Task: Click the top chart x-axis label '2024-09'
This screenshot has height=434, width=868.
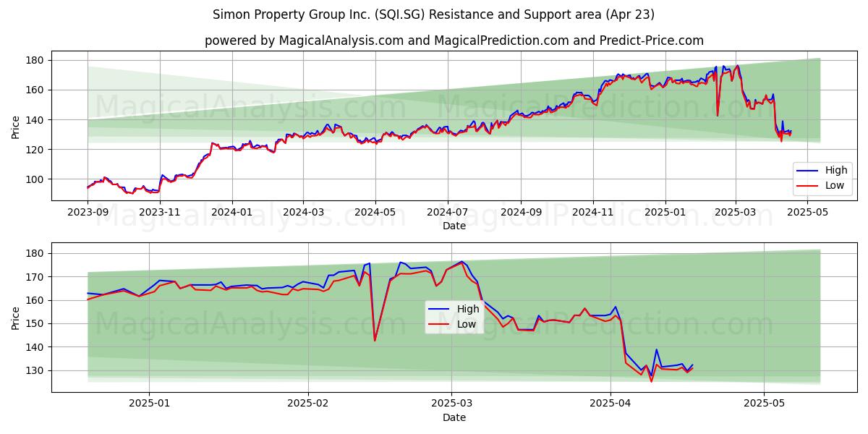Action: tap(520, 213)
